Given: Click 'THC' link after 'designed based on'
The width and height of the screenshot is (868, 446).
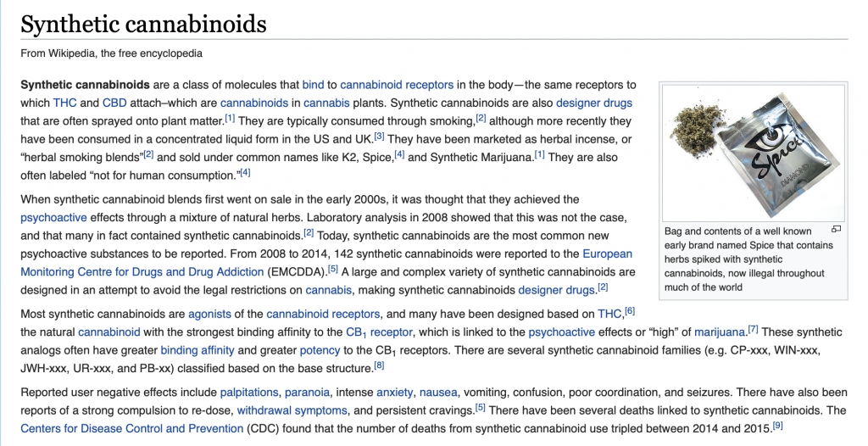Looking at the screenshot, I should (609, 314).
